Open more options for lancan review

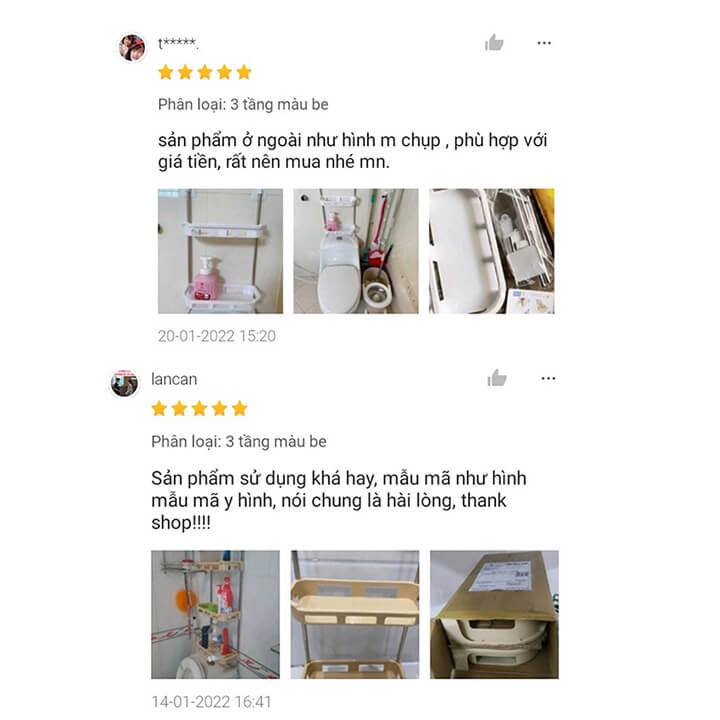click(548, 379)
